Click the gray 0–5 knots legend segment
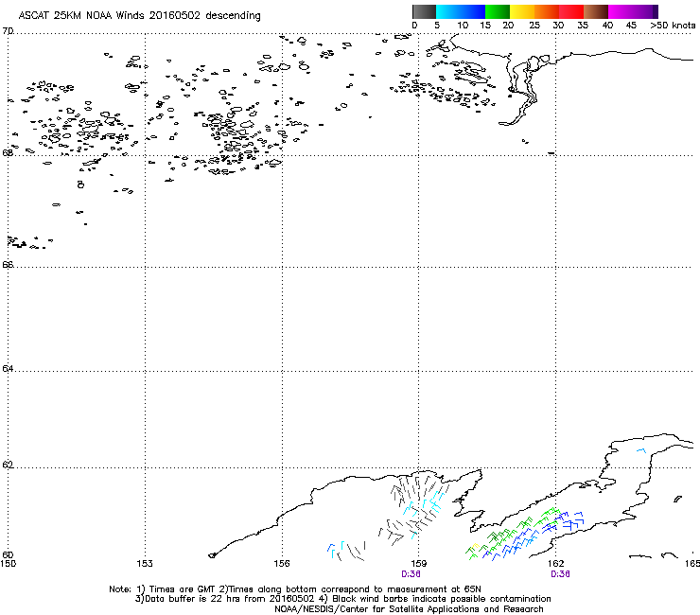The height and width of the screenshot is (615, 700). coord(424,11)
